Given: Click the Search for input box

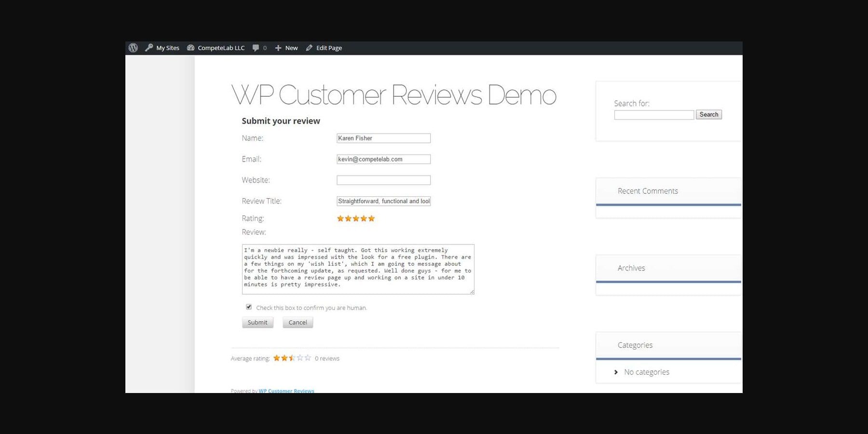Looking at the screenshot, I should click(x=653, y=114).
